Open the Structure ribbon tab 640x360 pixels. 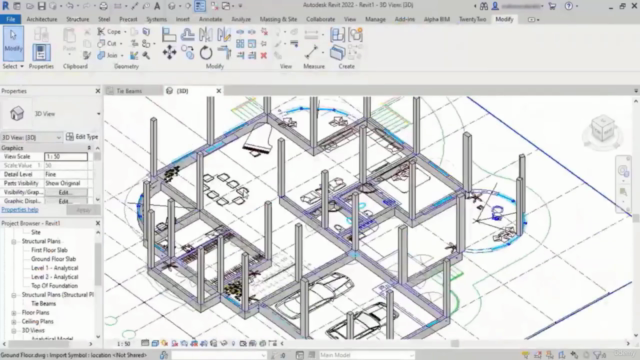[78, 19]
